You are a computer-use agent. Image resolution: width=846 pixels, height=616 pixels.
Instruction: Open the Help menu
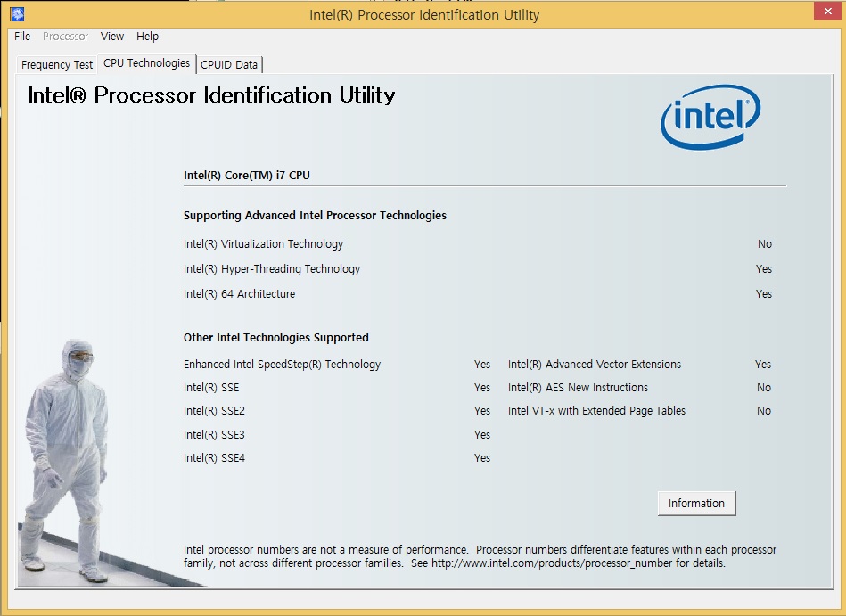(x=147, y=37)
